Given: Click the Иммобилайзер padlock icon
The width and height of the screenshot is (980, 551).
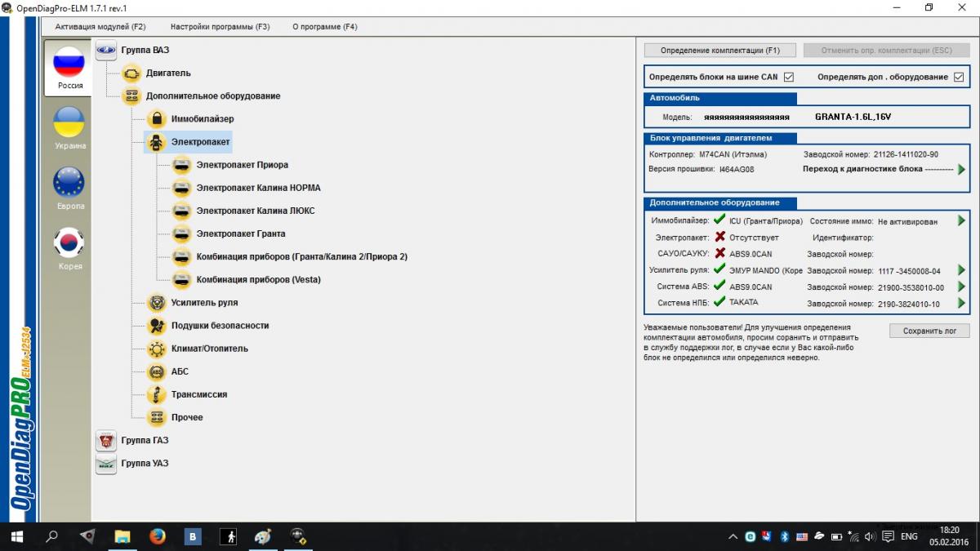Looking at the screenshot, I should 157,118.
